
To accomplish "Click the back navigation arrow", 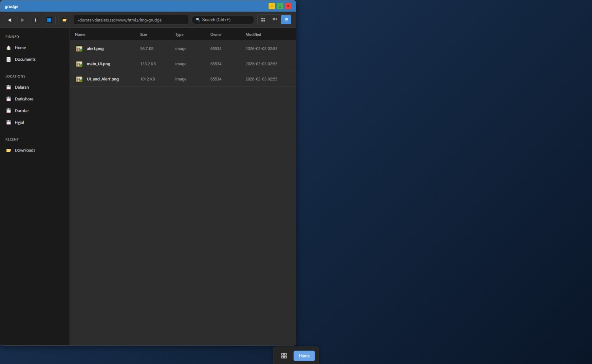I will [10, 20].
